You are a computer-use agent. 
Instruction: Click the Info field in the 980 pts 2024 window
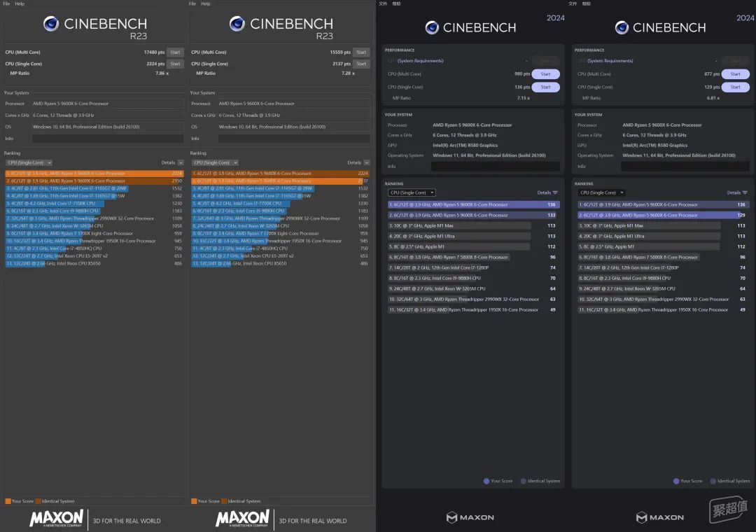coord(495,167)
